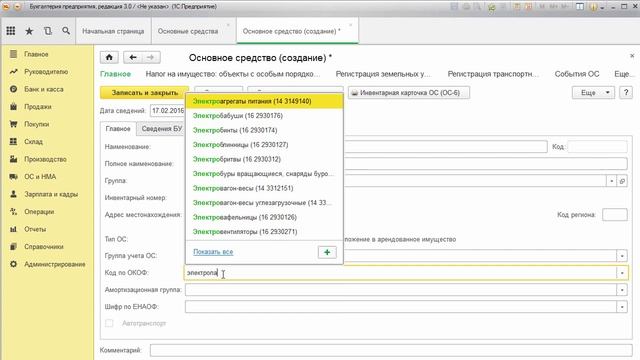This screenshot has height=360, width=640.
Task: Navigate forward with the right arrow
Action: tap(151, 58)
